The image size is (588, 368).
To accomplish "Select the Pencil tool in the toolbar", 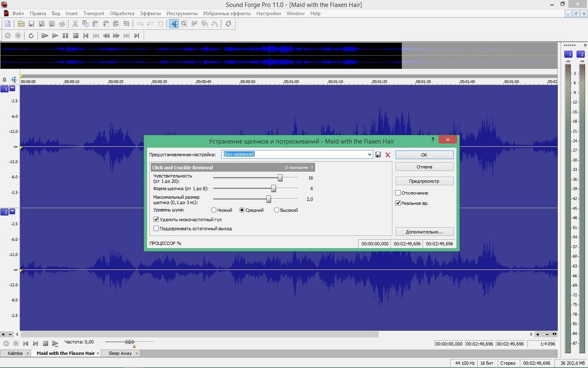I will [x=194, y=24].
